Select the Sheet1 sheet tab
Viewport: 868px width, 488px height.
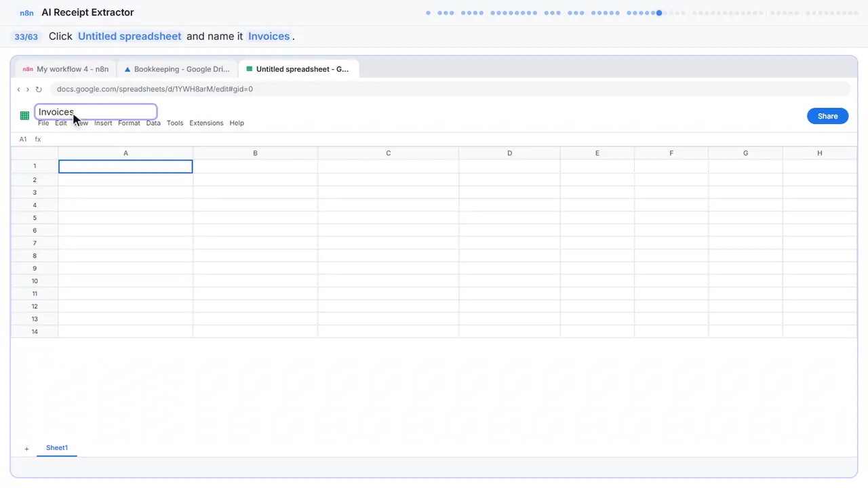[x=57, y=448]
